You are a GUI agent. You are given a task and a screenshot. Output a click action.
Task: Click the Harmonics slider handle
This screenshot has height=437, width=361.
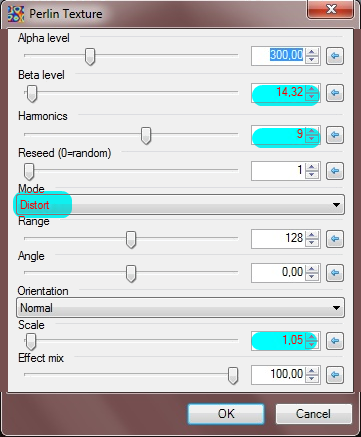pos(146,135)
